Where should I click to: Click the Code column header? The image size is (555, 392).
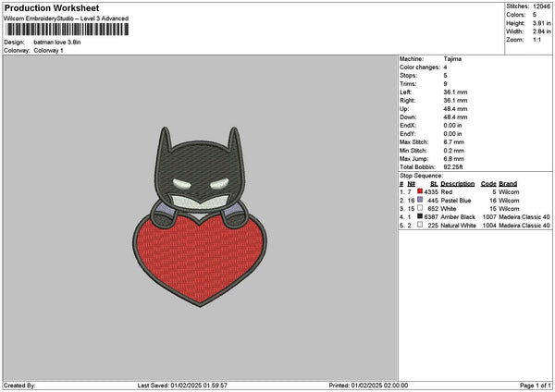(x=488, y=183)
